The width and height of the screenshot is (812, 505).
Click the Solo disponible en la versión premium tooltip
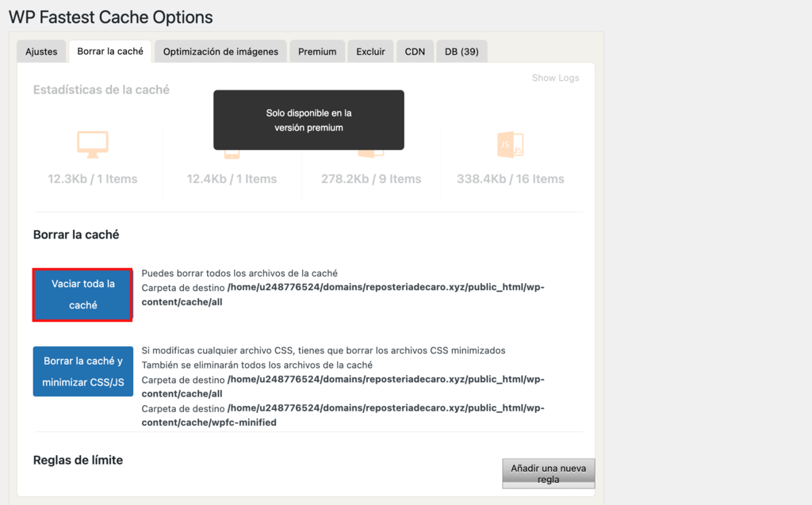(x=308, y=121)
